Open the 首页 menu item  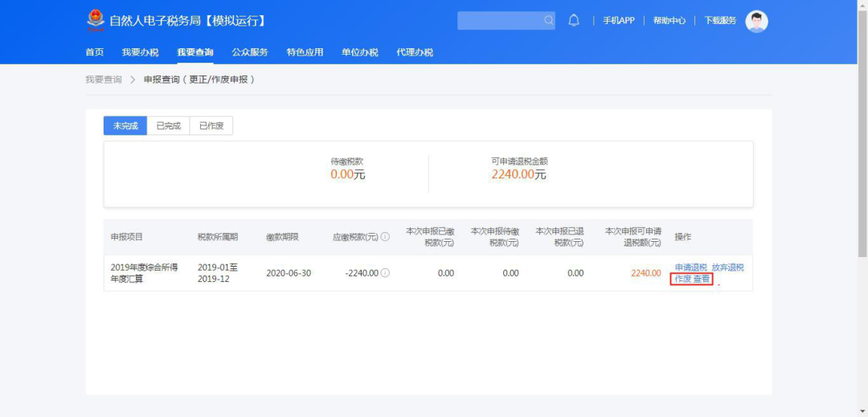tap(95, 52)
